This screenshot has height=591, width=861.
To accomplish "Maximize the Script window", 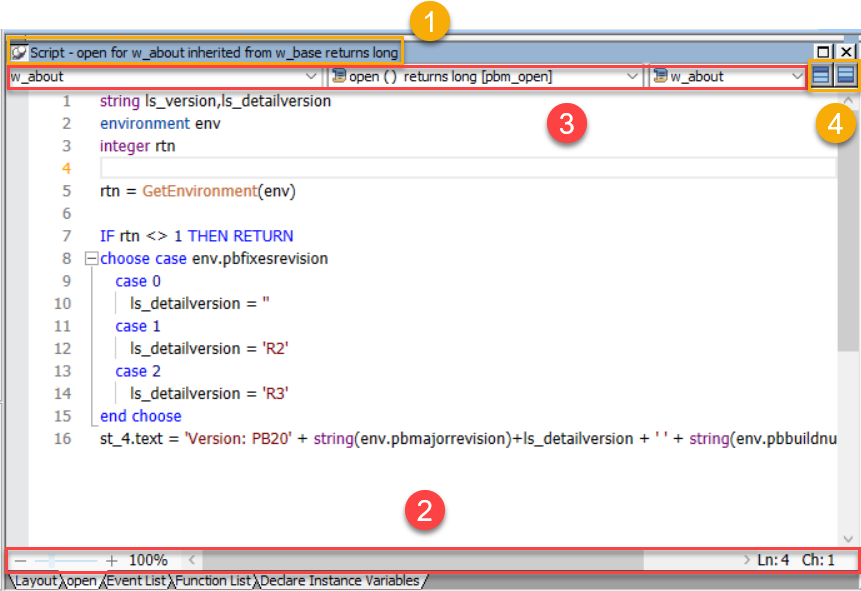I will [x=824, y=52].
